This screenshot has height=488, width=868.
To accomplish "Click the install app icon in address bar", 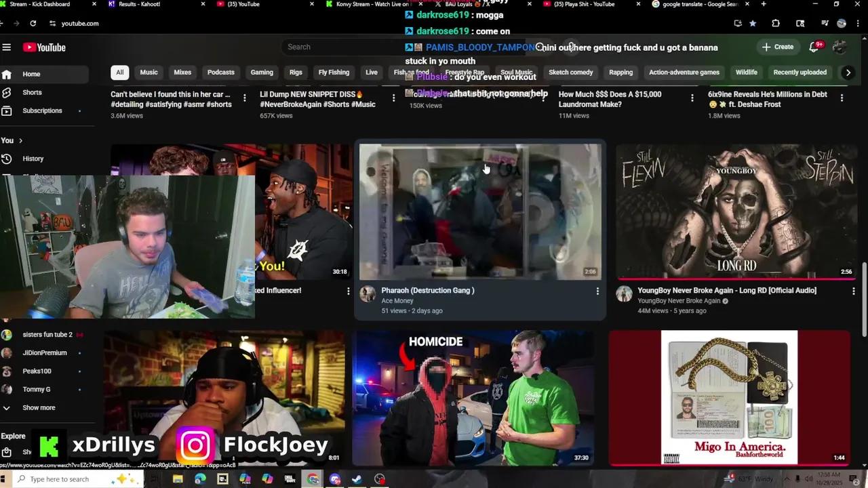I will (738, 23).
